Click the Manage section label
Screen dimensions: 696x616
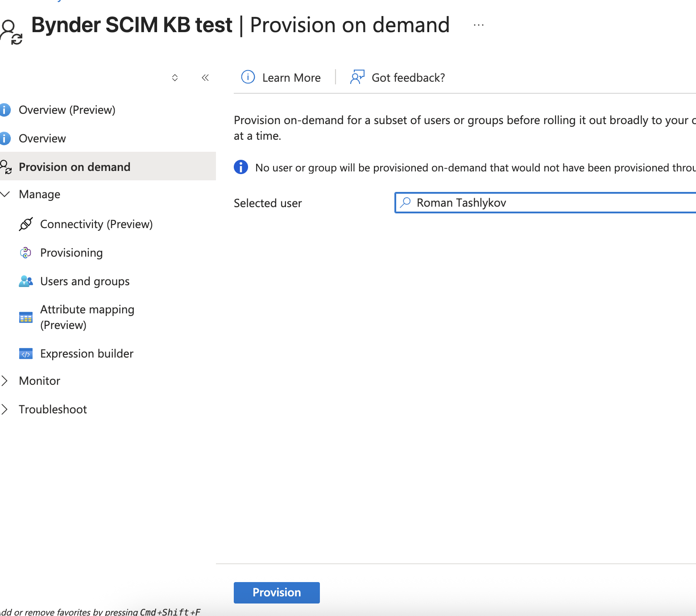click(x=40, y=194)
